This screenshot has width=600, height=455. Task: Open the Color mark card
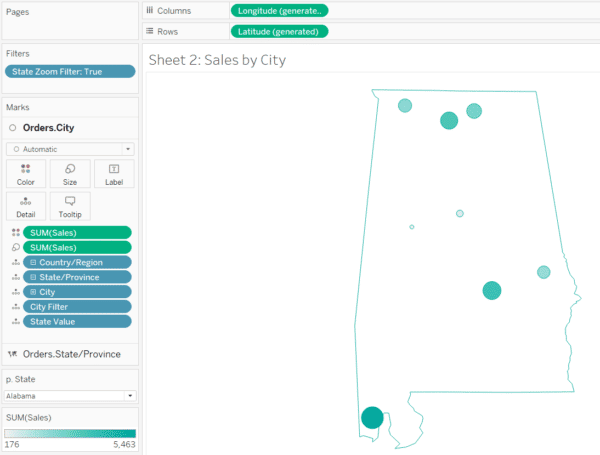click(26, 174)
